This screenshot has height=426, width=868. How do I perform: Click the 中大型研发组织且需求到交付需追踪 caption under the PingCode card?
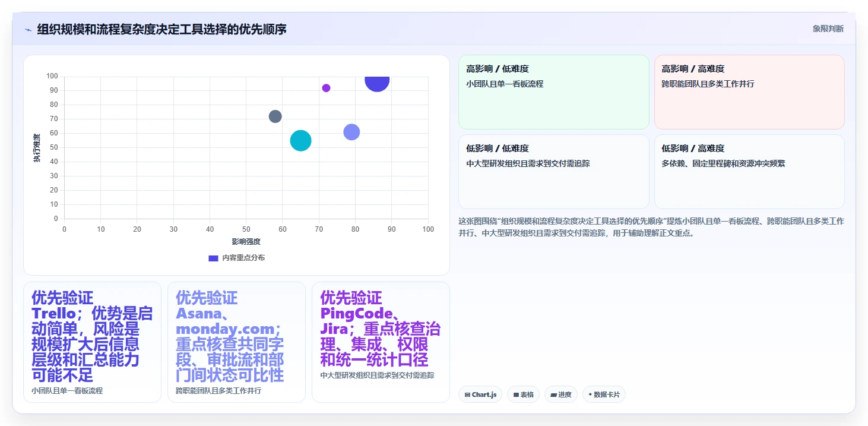(377, 375)
